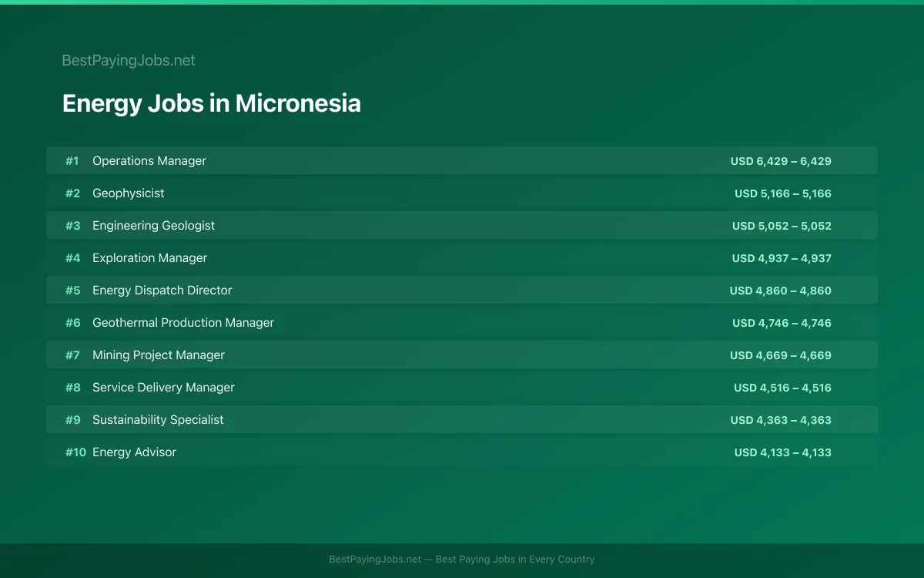
Task: Click the 'Geothermal Production Manager' job title
Action: pyautogui.click(x=183, y=323)
